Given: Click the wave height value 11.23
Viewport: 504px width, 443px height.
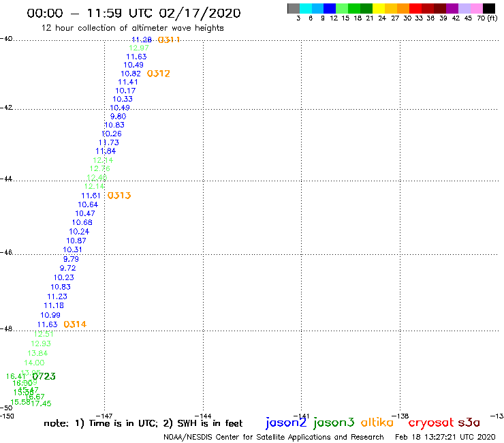Looking at the screenshot, I should (57, 296).
